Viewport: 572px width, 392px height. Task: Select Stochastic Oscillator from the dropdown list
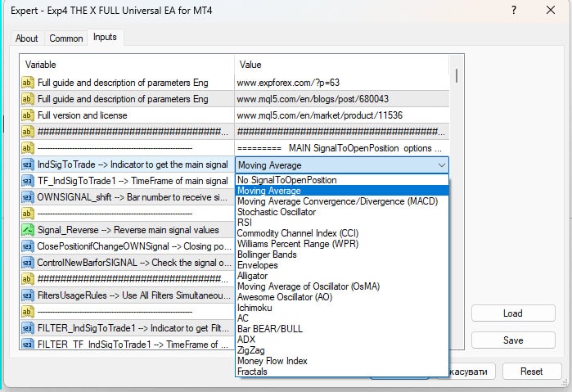point(276,212)
